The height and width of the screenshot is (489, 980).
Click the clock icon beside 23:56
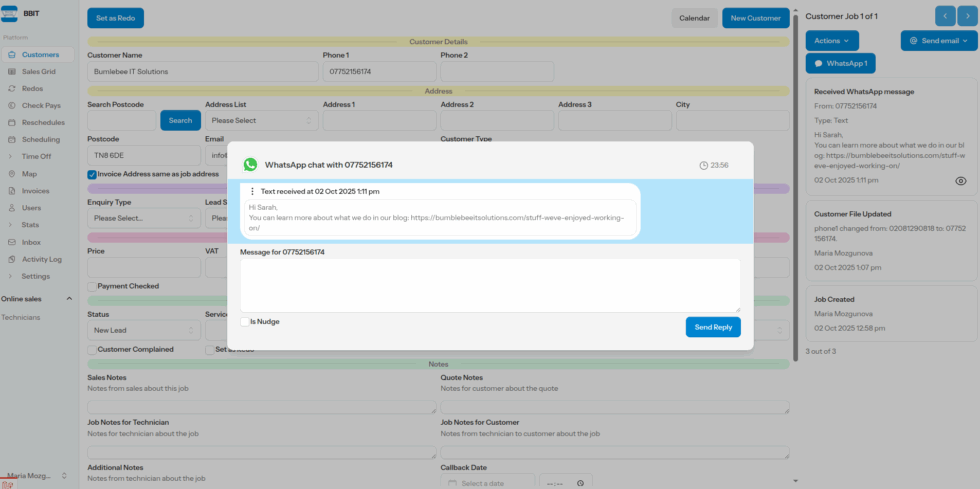(703, 165)
